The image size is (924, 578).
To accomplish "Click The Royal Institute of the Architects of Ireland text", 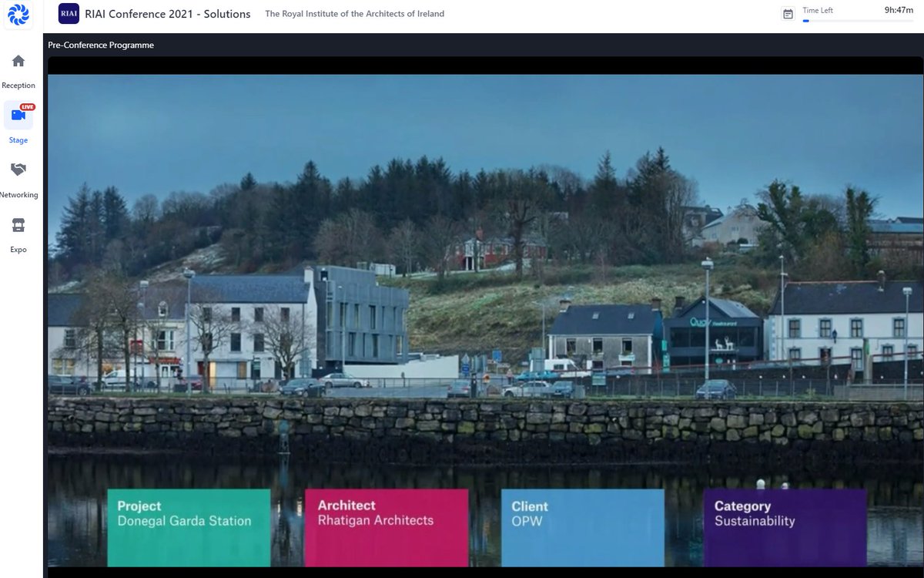I will coord(354,14).
